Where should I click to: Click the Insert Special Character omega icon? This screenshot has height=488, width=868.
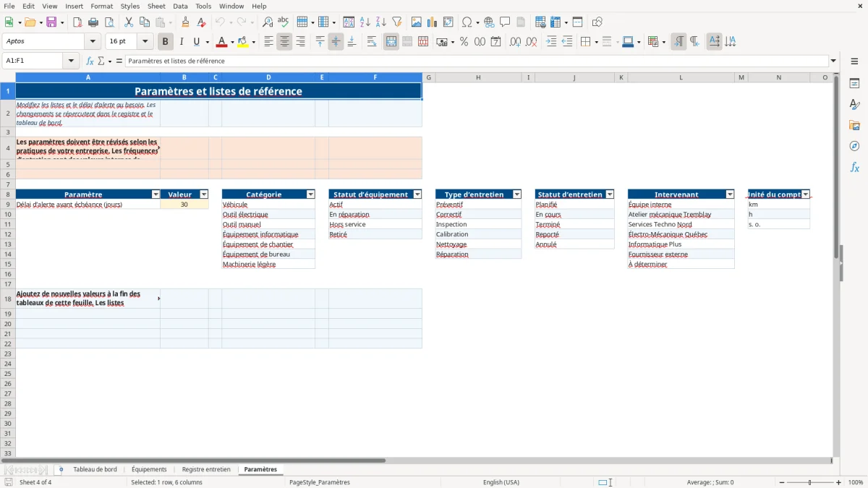pyautogui.click(x=467, y=22)
